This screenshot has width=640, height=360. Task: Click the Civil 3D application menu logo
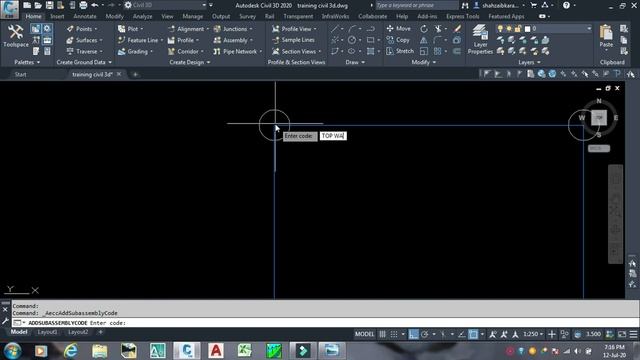click(9, 8)
